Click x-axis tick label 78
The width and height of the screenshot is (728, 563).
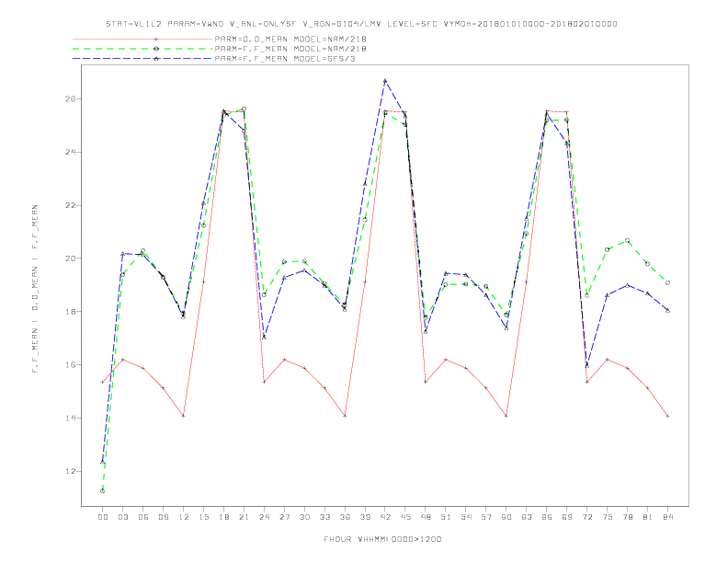628,517
